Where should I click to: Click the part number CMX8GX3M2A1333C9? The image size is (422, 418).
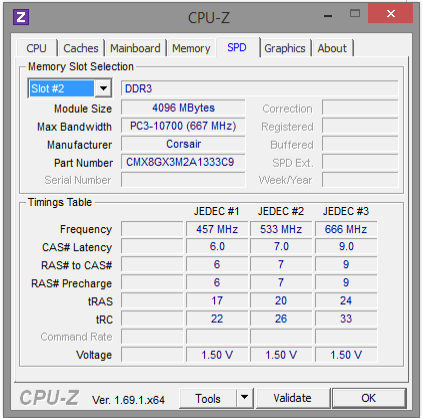click(183, 162)
